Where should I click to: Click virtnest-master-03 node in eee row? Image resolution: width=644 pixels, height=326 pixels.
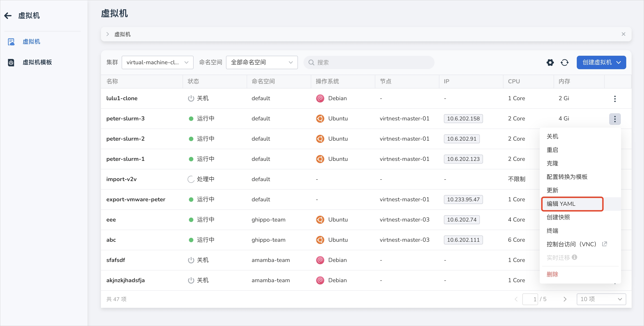(404, 220)
